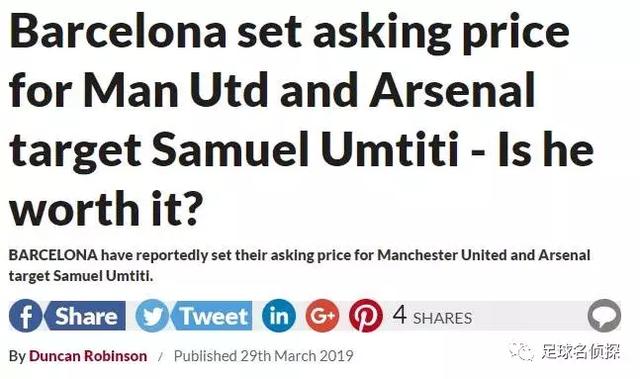This screenshot has height=379, width=640.
Task: Click the WeChat logo in the watermark
Action: (521, 351)
